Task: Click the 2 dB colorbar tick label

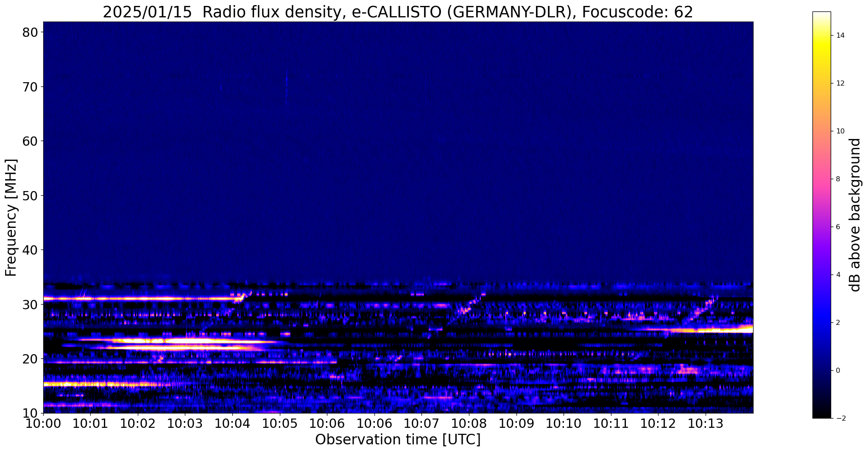Action: pyautogui.click(x=837, y=323)
